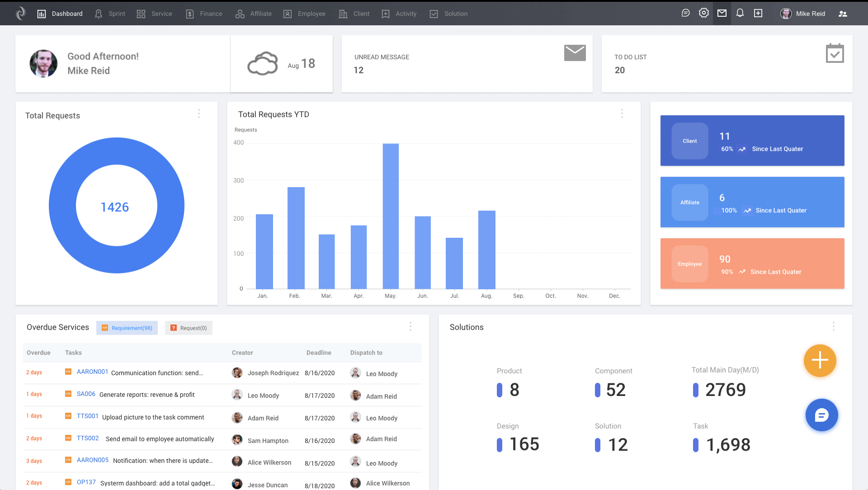This screenshot has height=490, width=868.
Task: Open the settings gear icon
Action: (x=703, y=13)
